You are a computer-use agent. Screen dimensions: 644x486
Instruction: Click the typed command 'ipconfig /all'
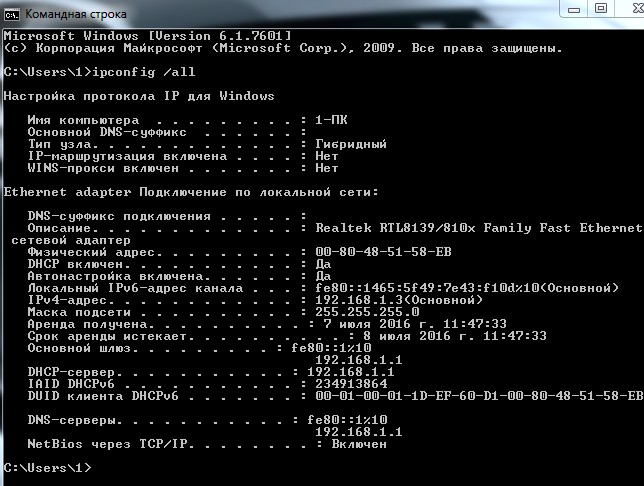click(x=144, y=72)
